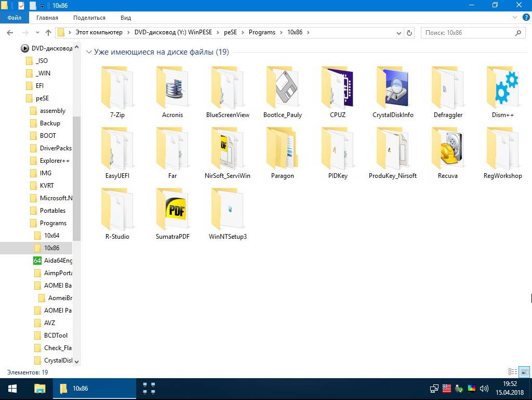Select the ProduKey_Nirsoft folder
The width and height of the screenshot is (532, 400).
click(393, 153)
